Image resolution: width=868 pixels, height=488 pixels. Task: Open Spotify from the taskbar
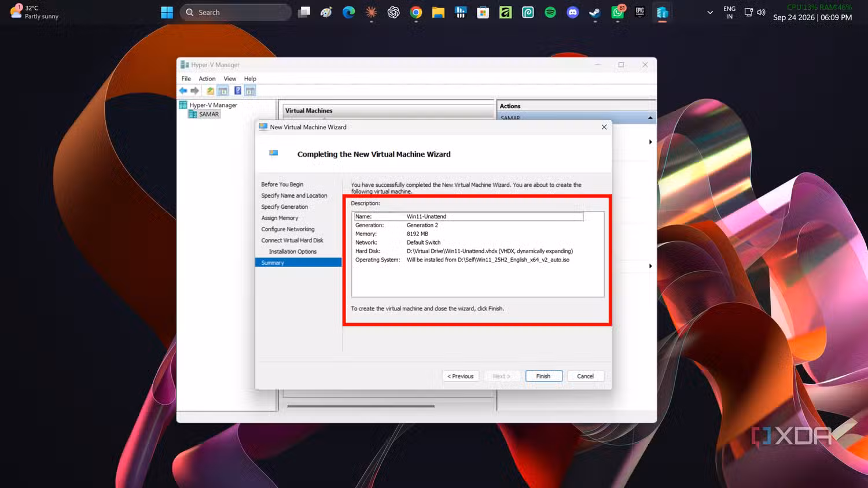coord(550,12)
